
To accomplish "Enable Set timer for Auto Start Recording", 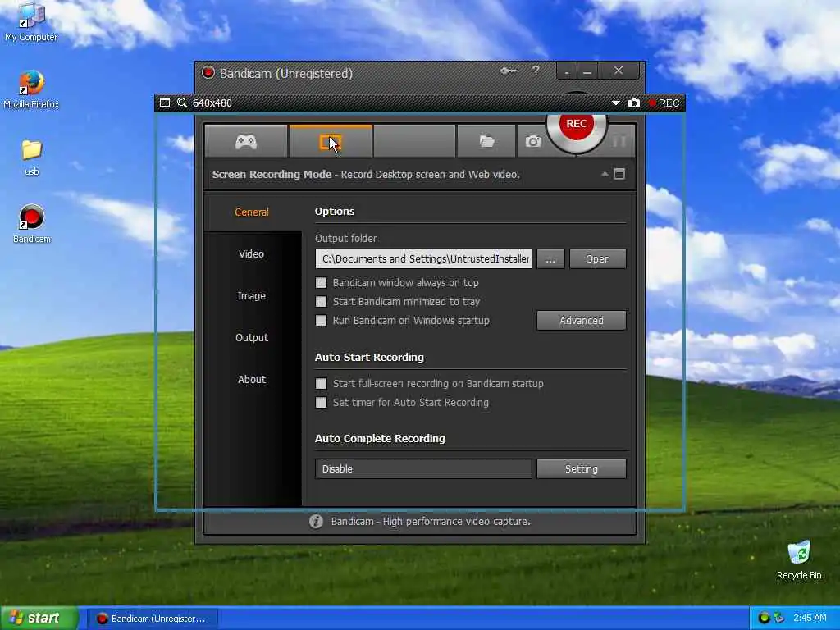I will (x=322, y=402).
